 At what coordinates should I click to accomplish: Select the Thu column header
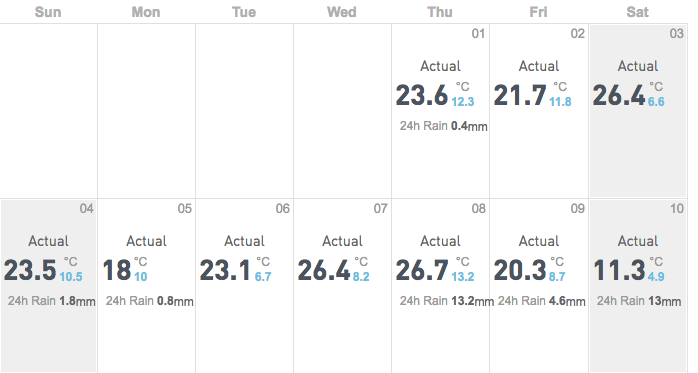tap(440, 12)
